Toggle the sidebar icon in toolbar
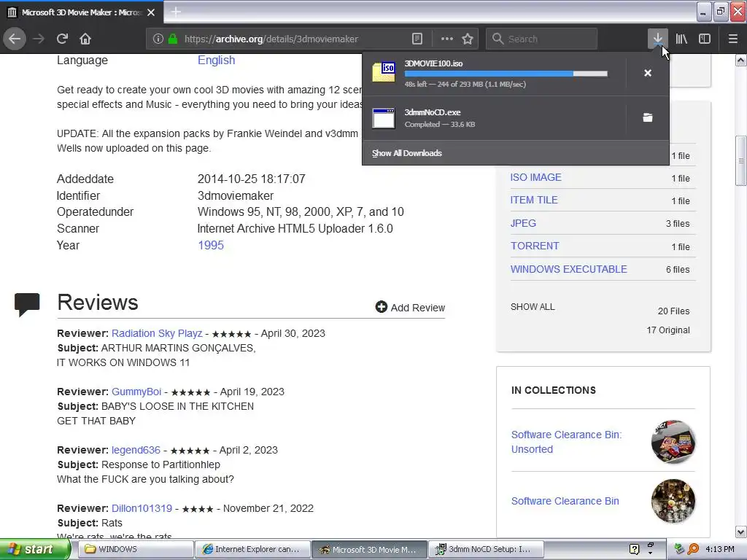The image size is (747, 560). tap(705, 39)
